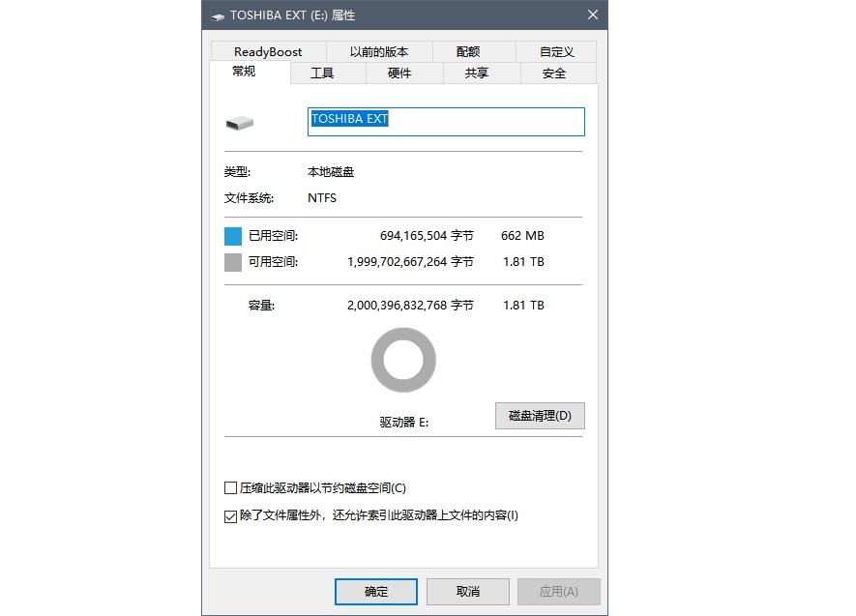The height and width of the screenshot is (616, 856).
Task: Dismiss the dialog with 取消
Action: 467,591
